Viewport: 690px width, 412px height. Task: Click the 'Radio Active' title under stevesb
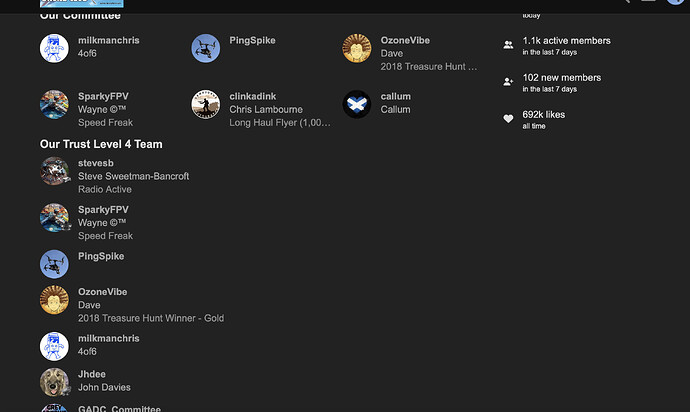(x=105, y=189)
